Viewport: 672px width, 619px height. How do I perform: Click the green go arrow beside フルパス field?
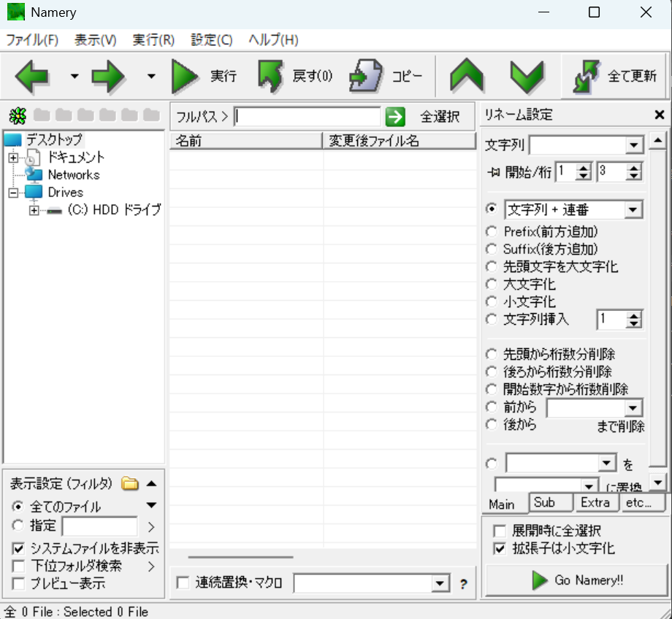coord(395,117)
